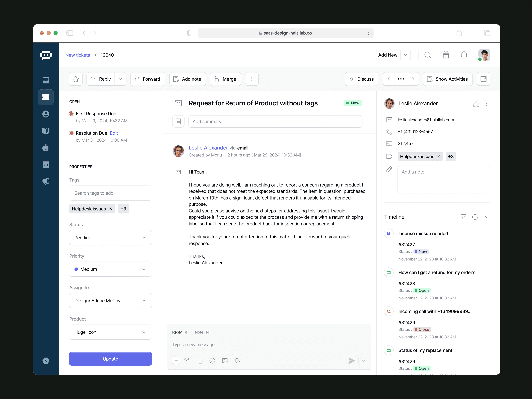
Task: Open the campaigns megaphone sidebar icon
Action: point(46,181)
